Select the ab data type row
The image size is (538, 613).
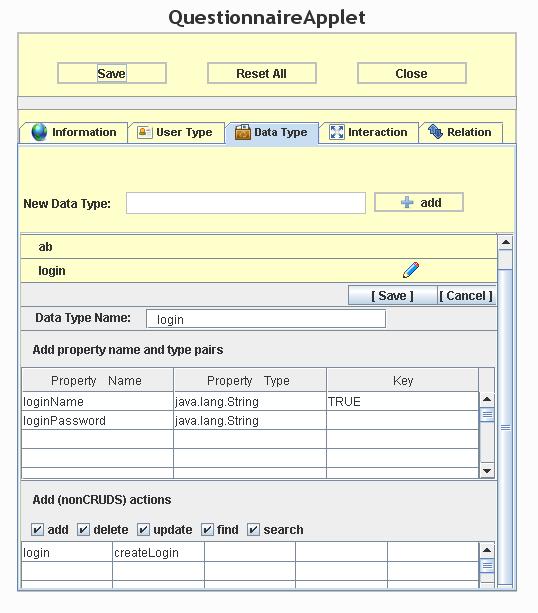coord(259,247)
